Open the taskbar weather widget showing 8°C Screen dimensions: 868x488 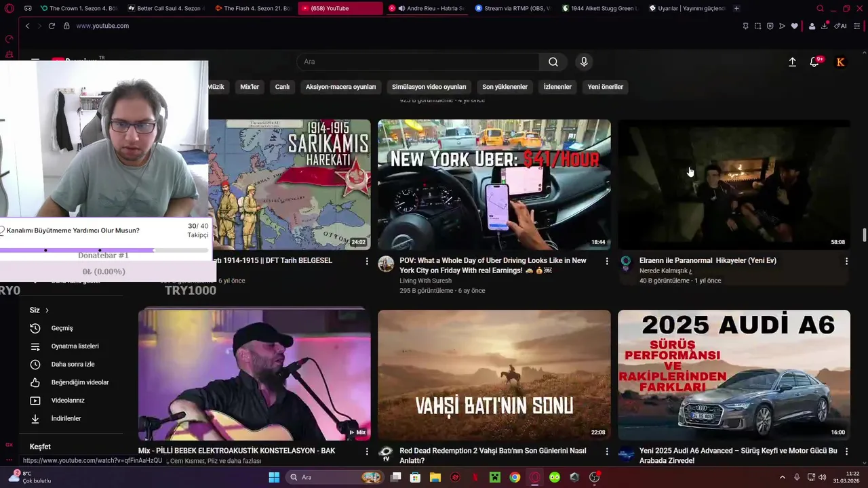click(29, 477)
